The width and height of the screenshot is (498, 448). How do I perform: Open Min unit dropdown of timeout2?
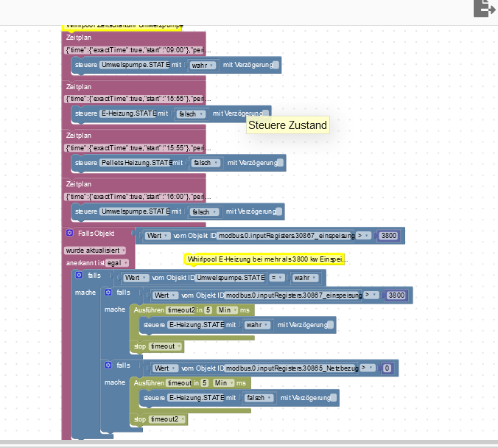(227, 310)
